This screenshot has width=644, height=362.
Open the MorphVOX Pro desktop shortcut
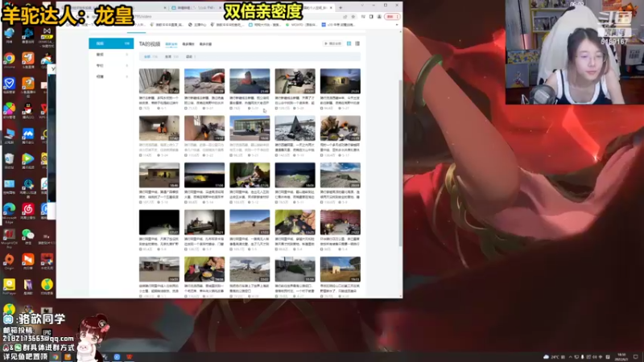[9, 235]
